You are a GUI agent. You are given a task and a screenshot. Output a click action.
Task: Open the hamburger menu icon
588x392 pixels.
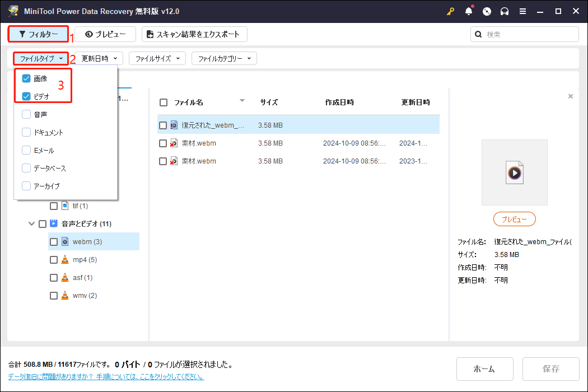(522, 11)
